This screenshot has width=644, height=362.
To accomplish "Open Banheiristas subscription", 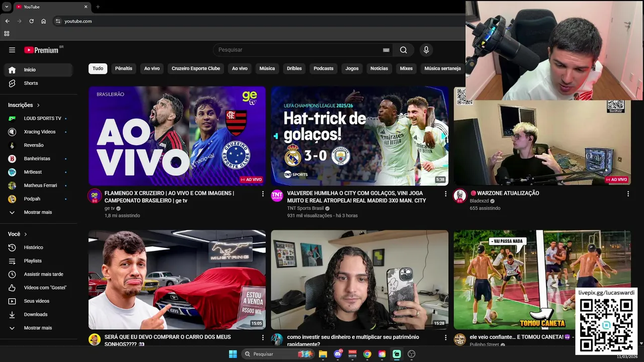I will [38, 158].
